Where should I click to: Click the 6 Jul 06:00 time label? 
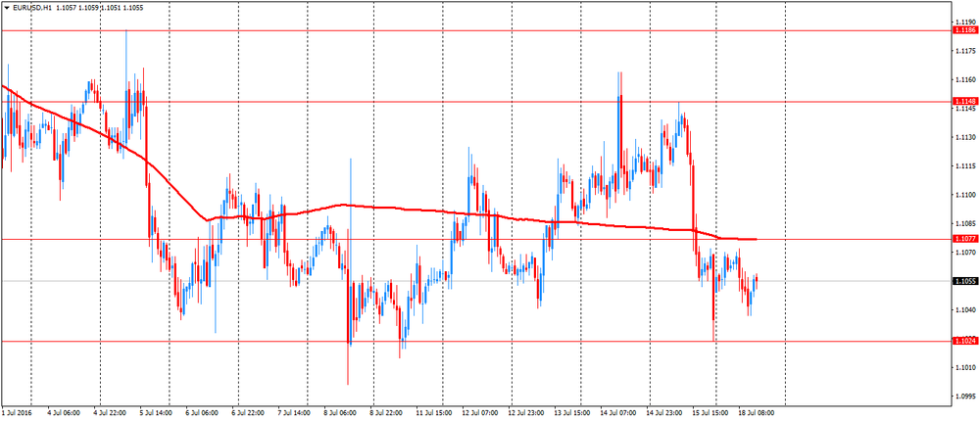click(x=203, y=413)
